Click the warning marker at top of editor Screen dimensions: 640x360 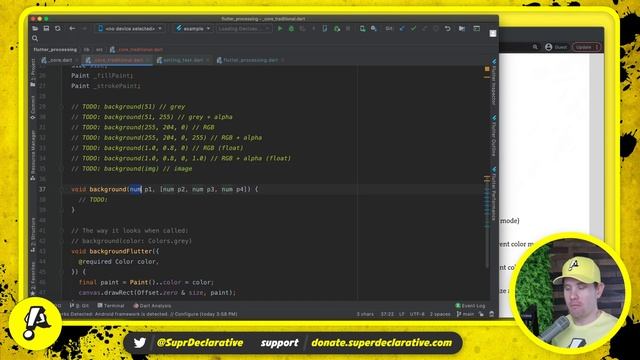click(x=487, y=69)
